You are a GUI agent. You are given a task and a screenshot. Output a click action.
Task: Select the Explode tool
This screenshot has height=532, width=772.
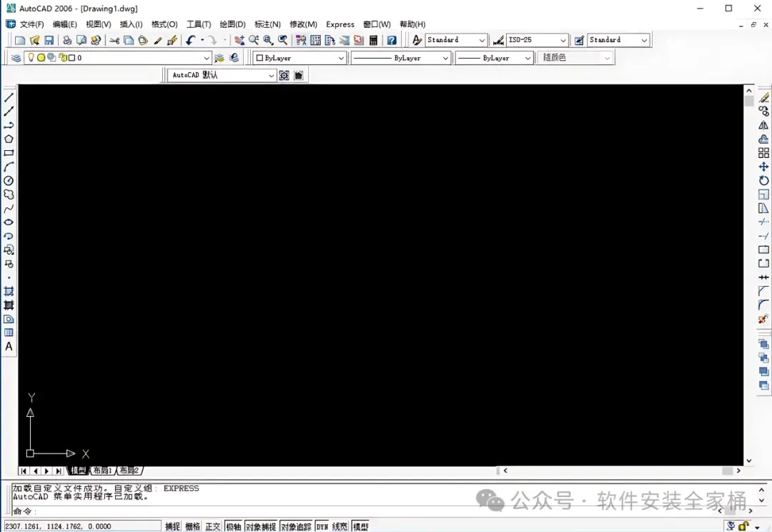click(x=763, y=319)
